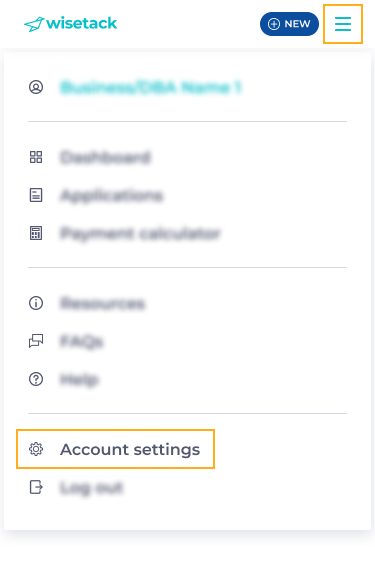Click the Resources info icon
The image size is (375, 570).
[x=36, y=303]
